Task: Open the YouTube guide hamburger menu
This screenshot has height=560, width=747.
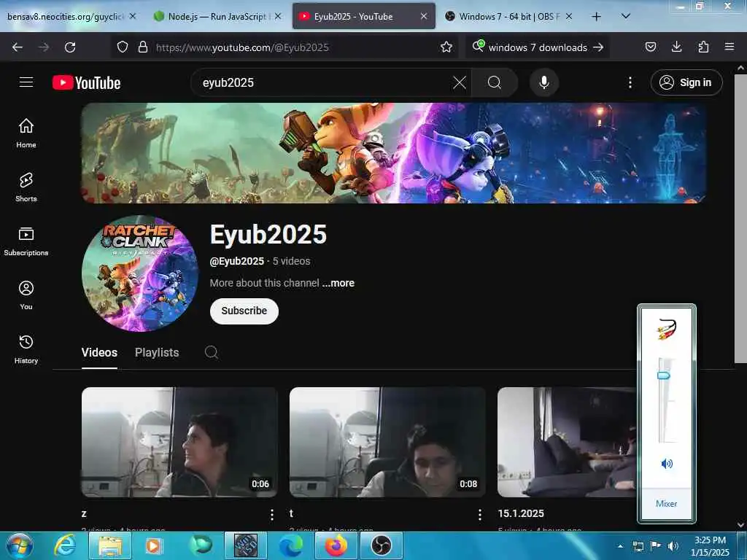Action: (x=26, y=82)
